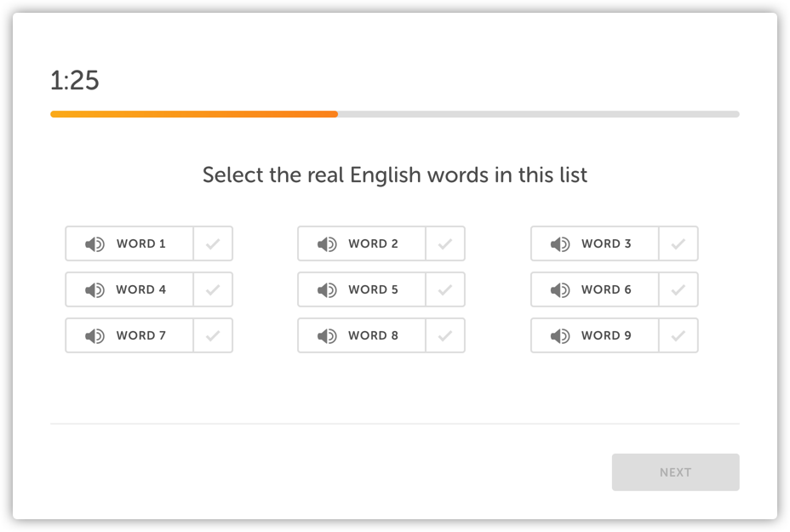Play audio speaker icon for Word 8
Screen dimensions: 790x532
(327, 336)
